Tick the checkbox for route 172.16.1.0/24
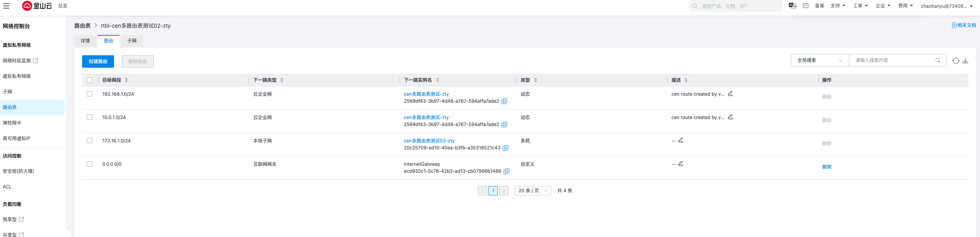 [x=90, y=140]
